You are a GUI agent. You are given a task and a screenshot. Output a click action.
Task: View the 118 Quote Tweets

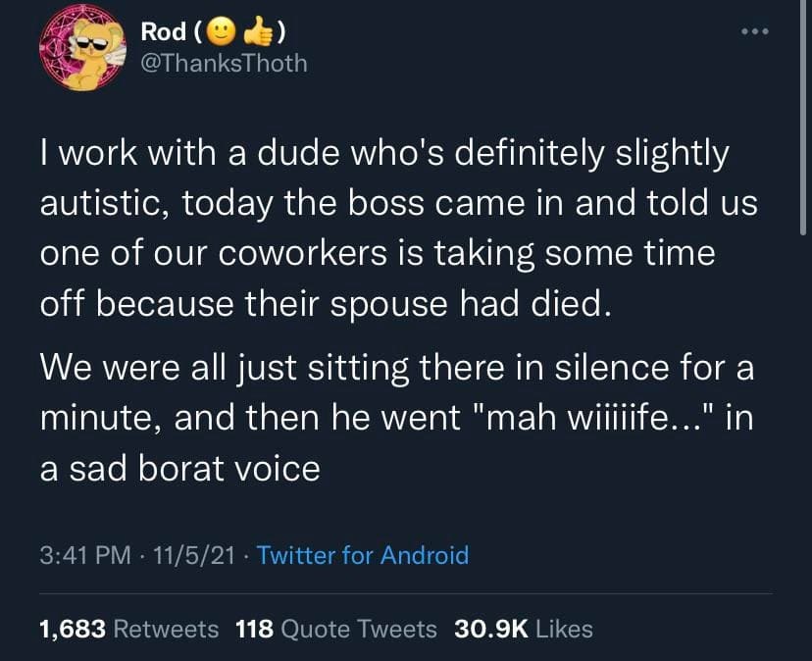pos(336,629)
